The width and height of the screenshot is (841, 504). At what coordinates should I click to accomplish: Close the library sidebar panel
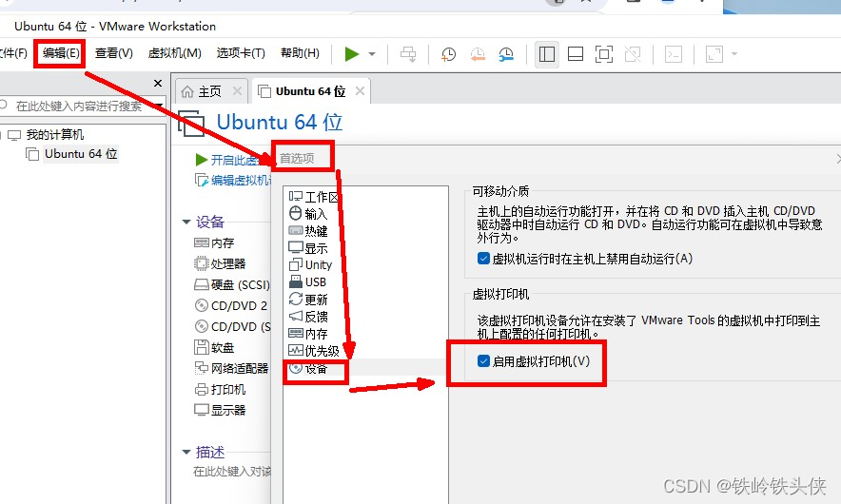click(158, 83)
